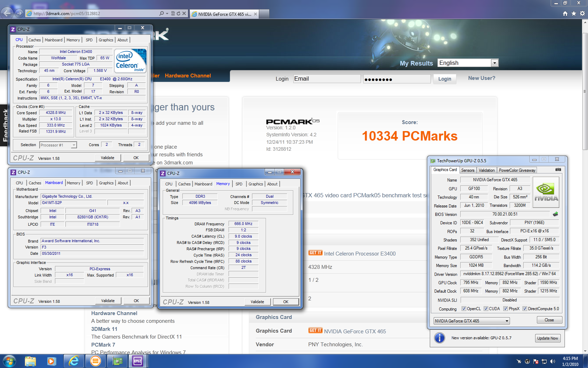Click the GPU-Z Close button
Image resolution: width=588 pixels, height=368 pixels.
click(549, 320)
